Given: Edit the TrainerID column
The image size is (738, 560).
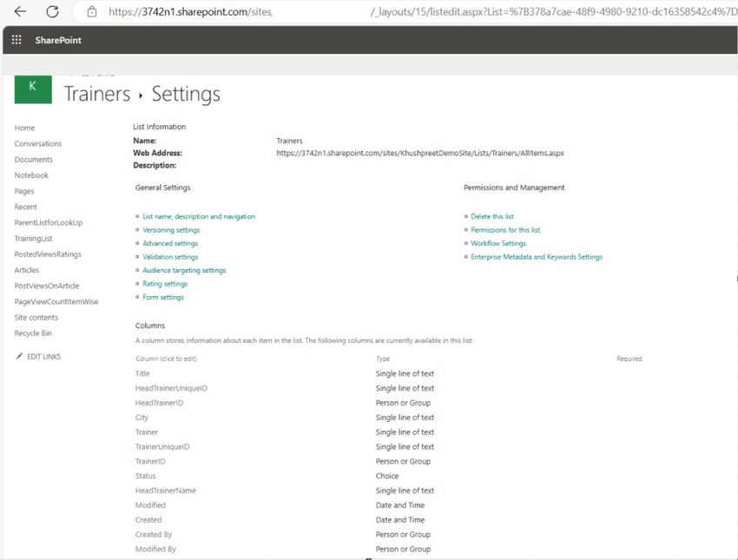Looking at the screenshot, I should pos(150,461).
